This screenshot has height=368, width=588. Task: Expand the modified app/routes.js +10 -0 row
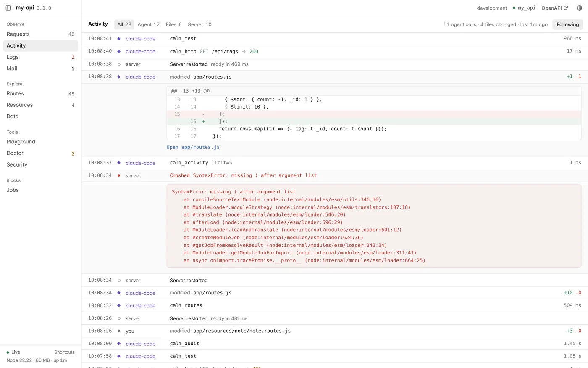[335, 293]
